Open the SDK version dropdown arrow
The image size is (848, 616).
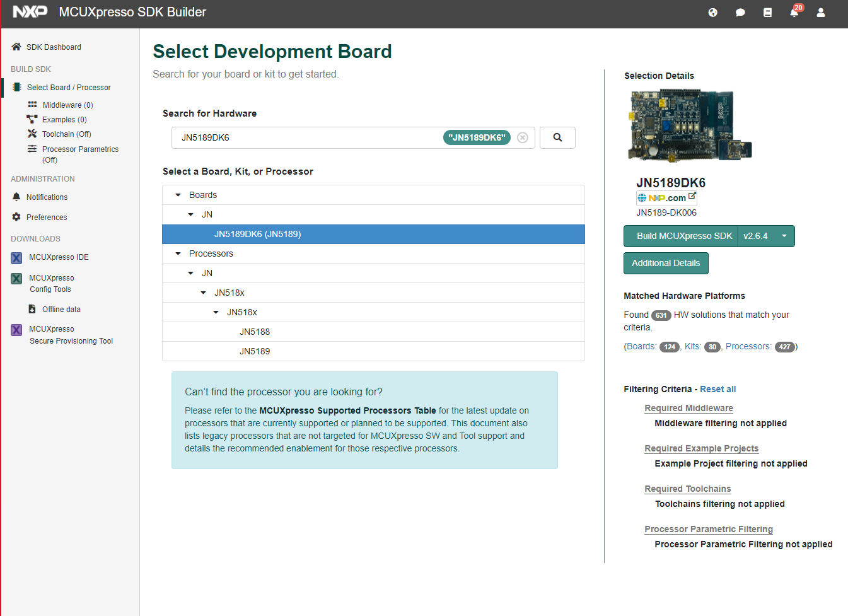pos(784,236)
